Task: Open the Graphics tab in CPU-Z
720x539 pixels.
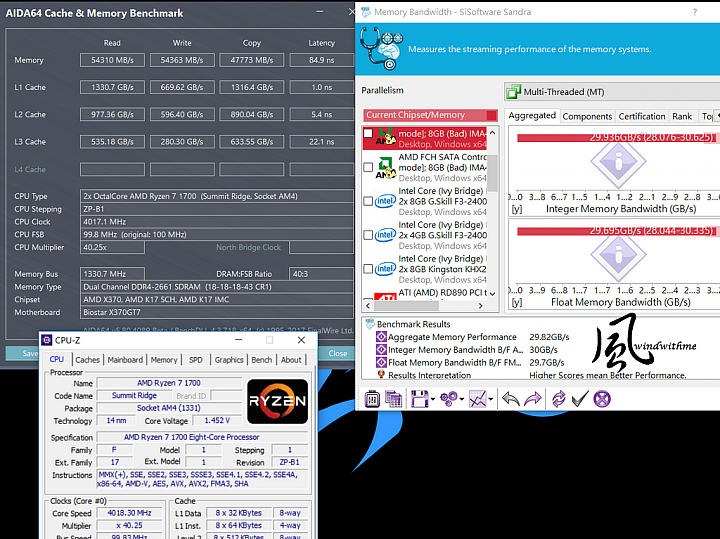Action: pos(229,360)
